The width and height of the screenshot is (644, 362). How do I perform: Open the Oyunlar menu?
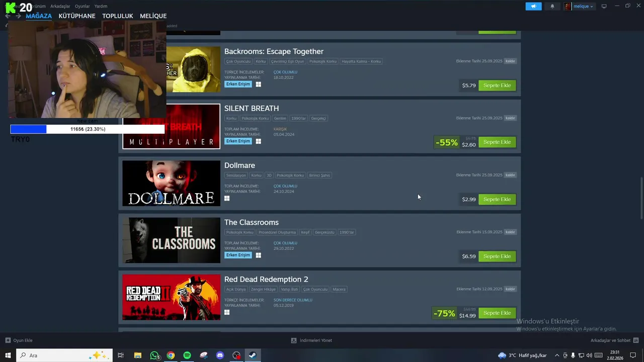click(82, 7)
